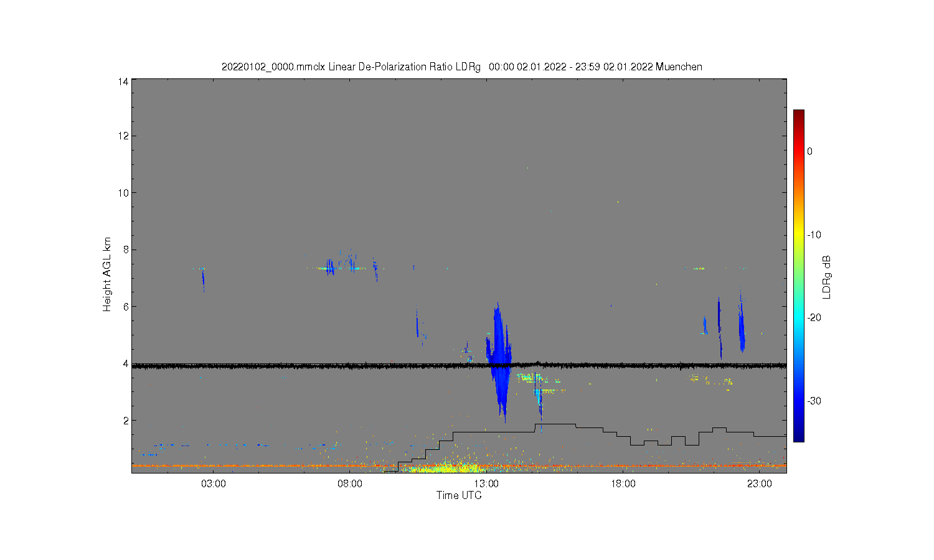Click the 'Time UTC' axis label
934x560 pixels.
pos(459,495)
